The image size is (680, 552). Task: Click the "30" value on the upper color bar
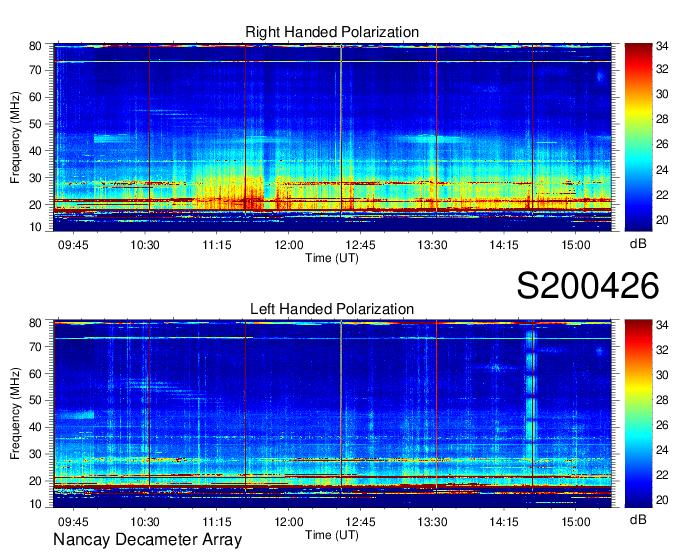(662, 94)
